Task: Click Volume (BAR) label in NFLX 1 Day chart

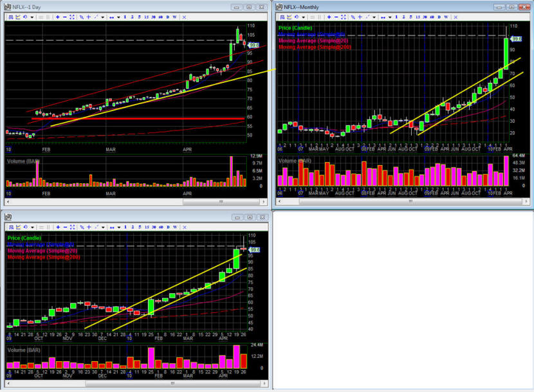Action: (x=23, y=161)
